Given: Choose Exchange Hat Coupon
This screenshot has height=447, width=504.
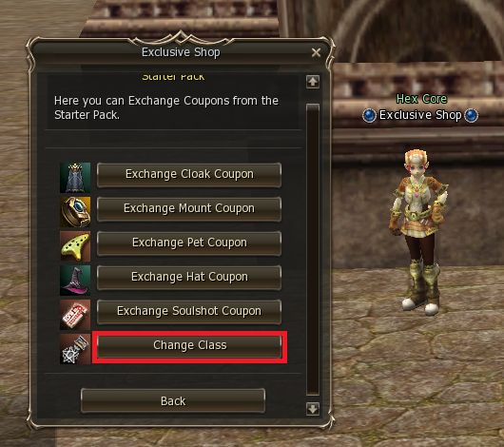Looking at the screenshot, I should pos(189,278).
